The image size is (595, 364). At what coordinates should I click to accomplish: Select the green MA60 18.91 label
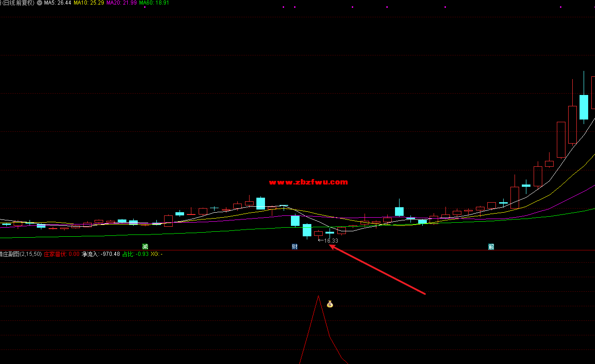tap(154, 3)
